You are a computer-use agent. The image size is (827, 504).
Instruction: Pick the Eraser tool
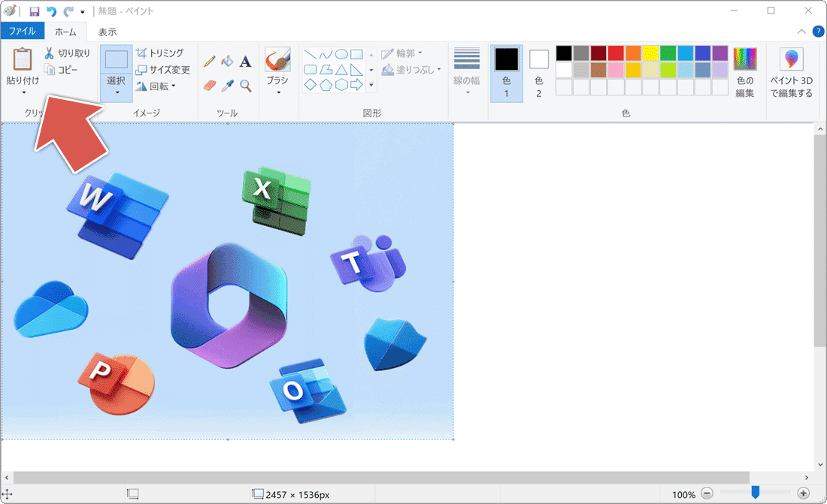pos(210,86)
